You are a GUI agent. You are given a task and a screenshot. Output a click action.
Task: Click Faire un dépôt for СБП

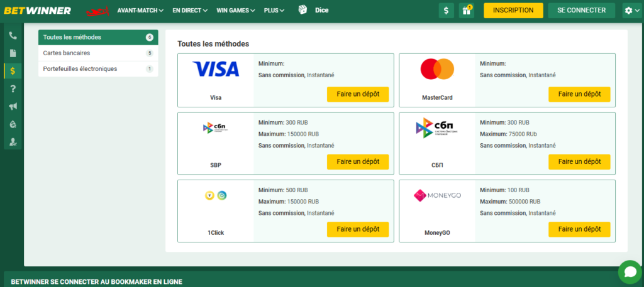(x=579, y=162)
